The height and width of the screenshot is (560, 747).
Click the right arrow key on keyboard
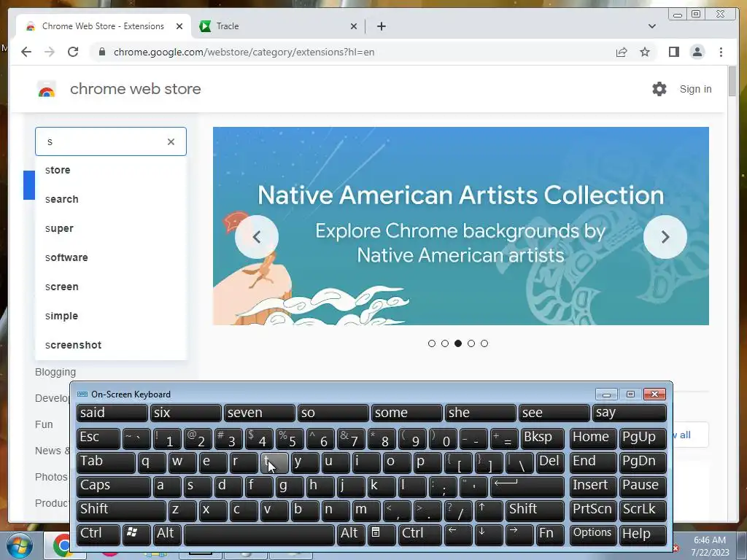(x=519, y=534)
